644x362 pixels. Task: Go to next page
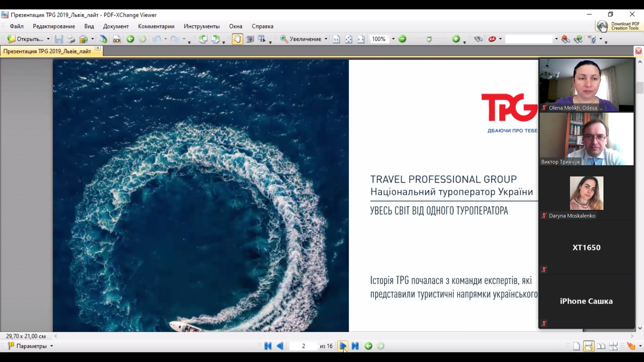(x=343, y=346)
